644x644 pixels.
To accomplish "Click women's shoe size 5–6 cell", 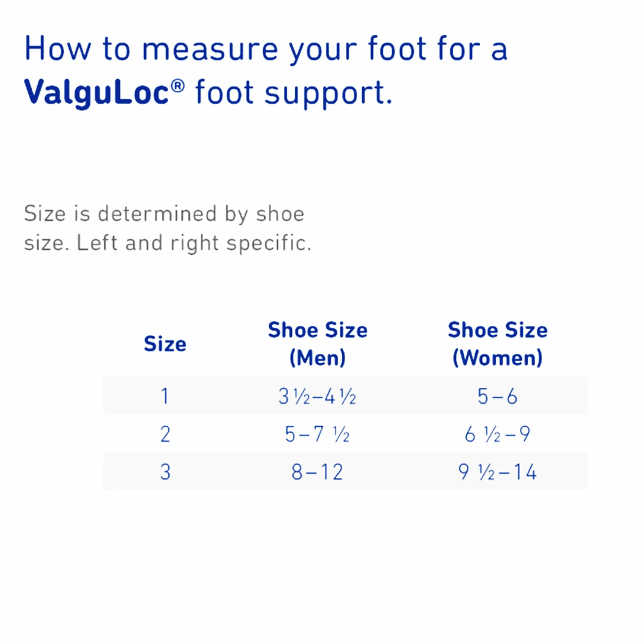I will (x=498, y=396).
